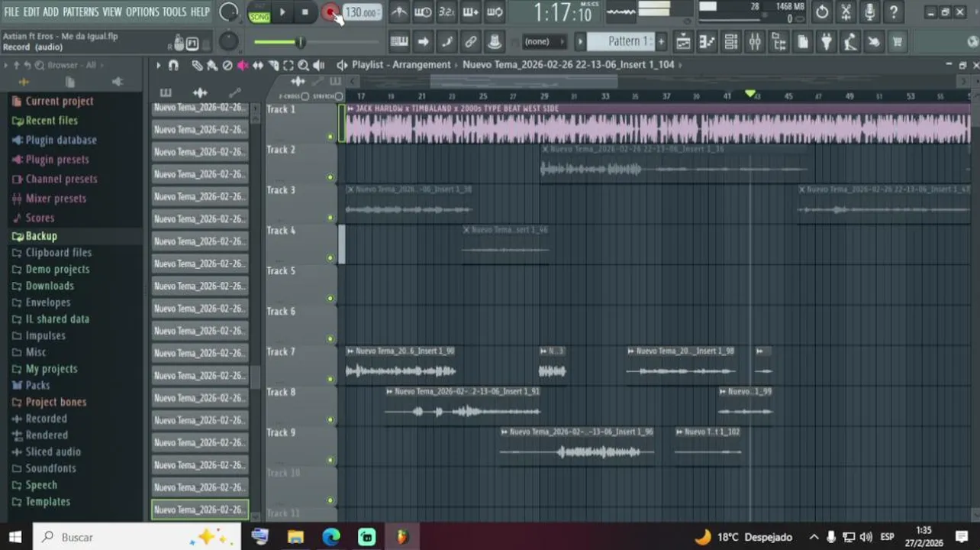Open the shopping cart content library icon
Screen dimensions: 980x550
[898, 42]
